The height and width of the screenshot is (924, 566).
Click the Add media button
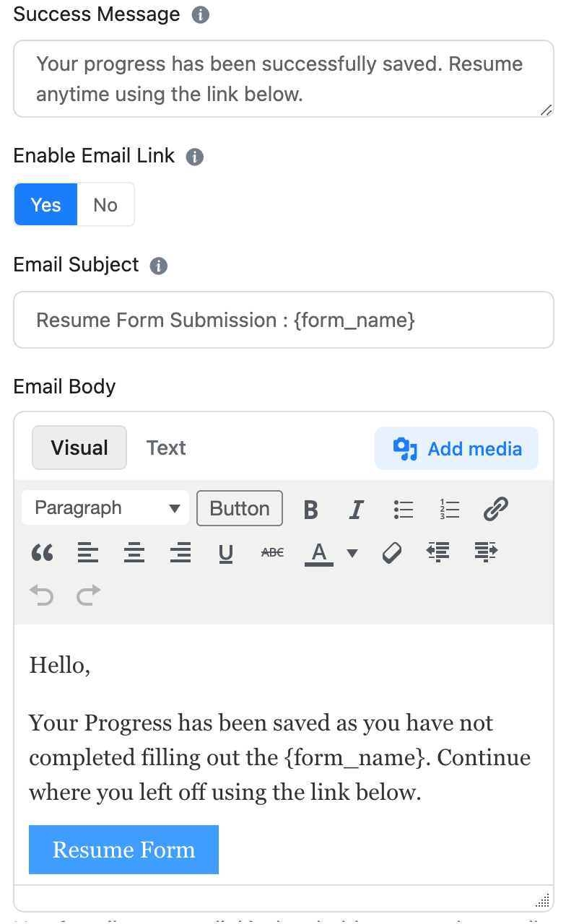456,449
